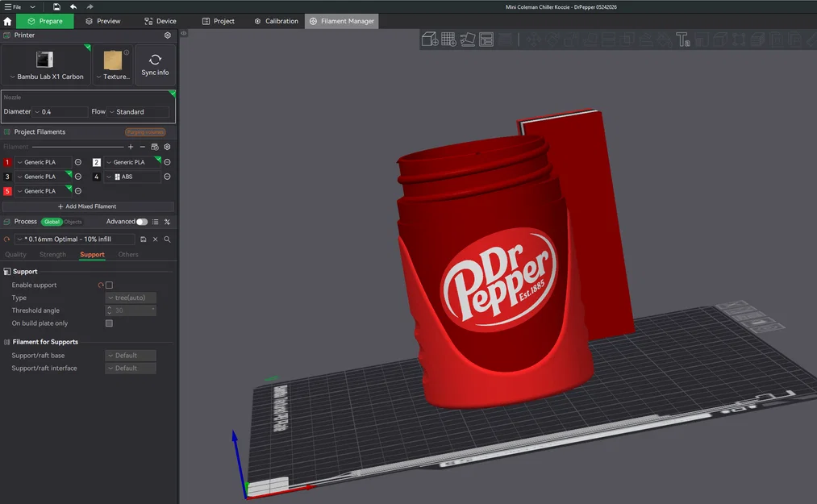Select the Strength settings tab

click(x=52, y=255)
